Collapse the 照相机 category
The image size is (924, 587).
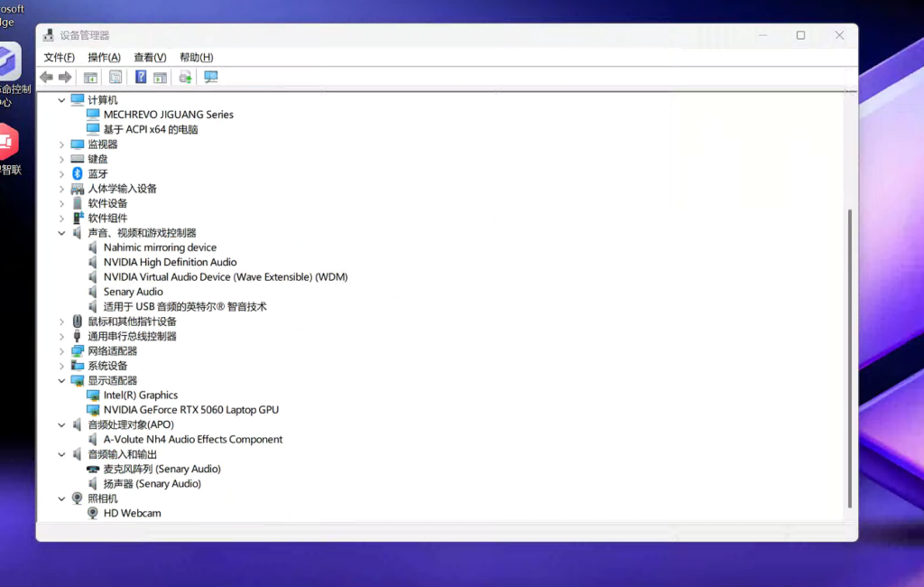pos(61,498)
